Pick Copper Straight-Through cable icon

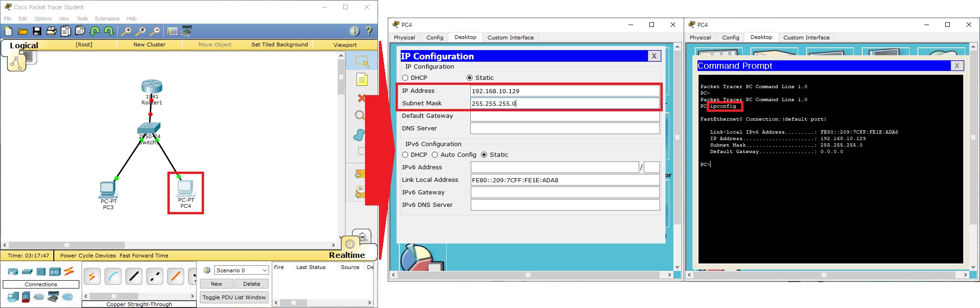point(134,276)
